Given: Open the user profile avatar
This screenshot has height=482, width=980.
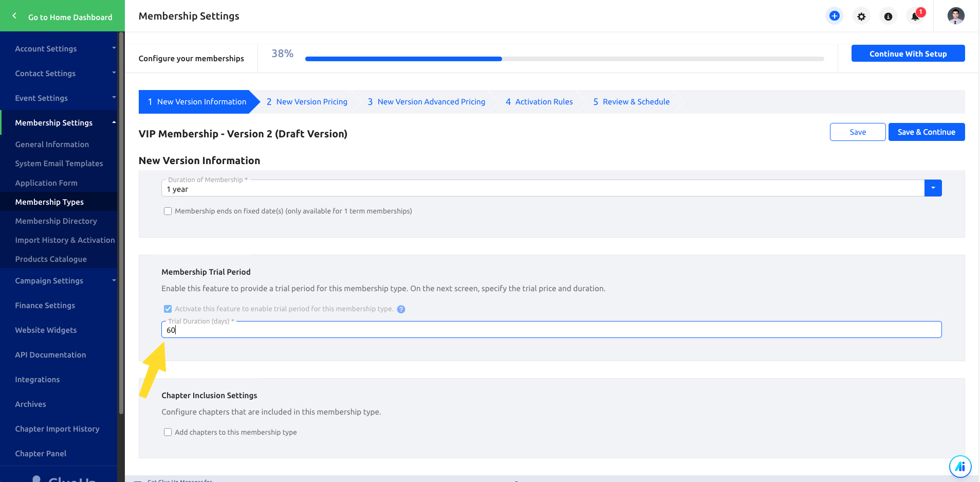Looking at the screenshot, I should (x=955, y=16).
